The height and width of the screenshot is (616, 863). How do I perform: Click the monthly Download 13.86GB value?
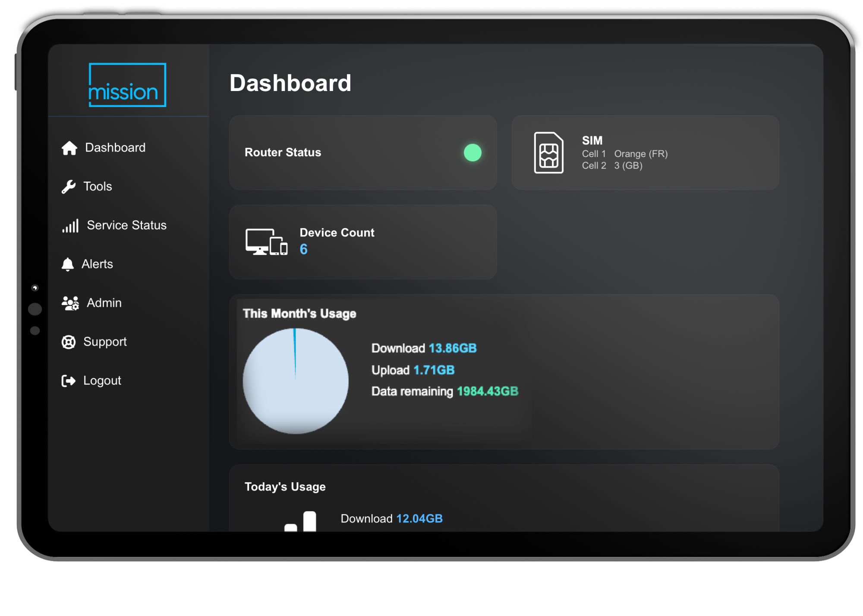(453, 349)
